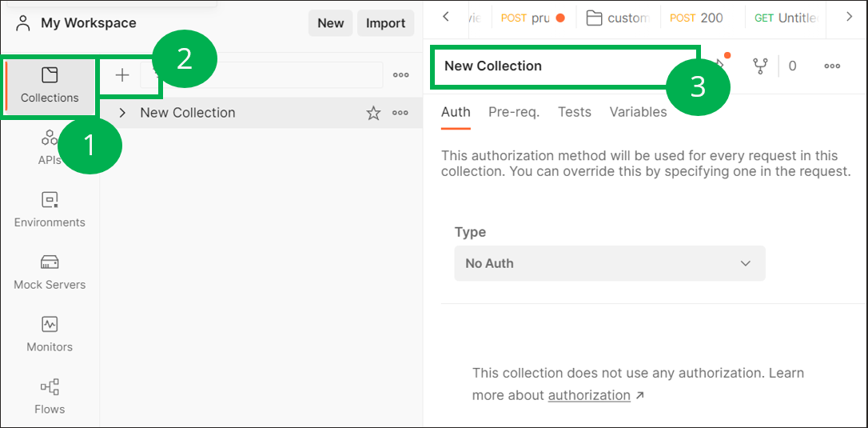The image size is (868, 428).
Task: Click the New button in workspace header
Action: coord(330,23)
